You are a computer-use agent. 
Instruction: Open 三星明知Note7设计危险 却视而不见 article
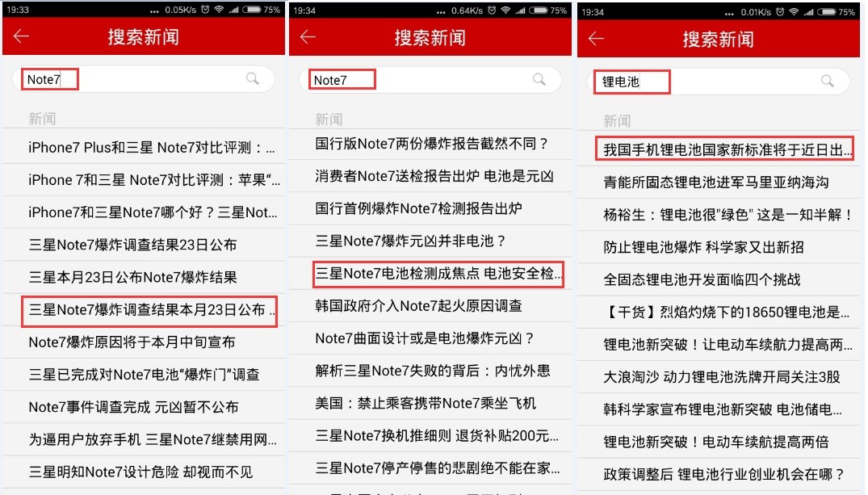click(144, 472)
